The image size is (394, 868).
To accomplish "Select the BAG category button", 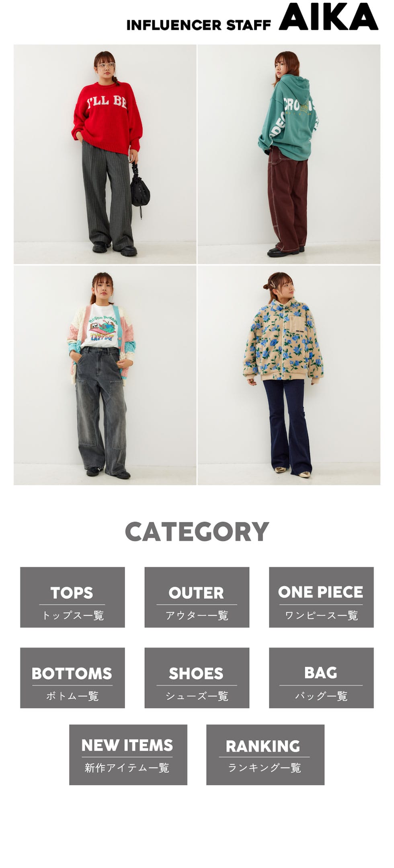I will 321,678.
